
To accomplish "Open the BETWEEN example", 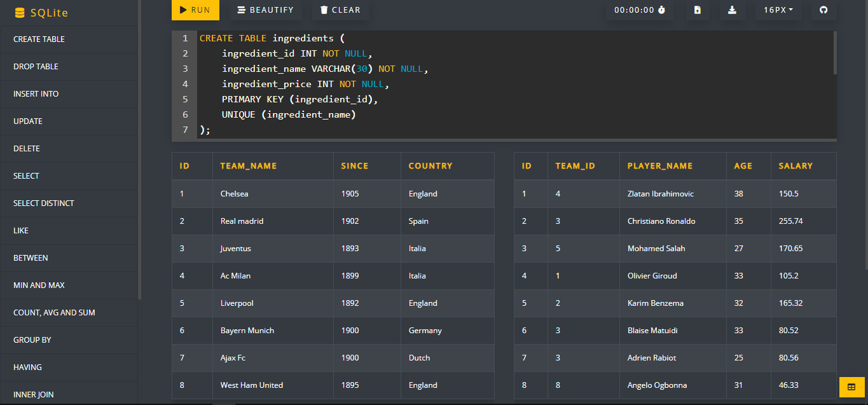I will coord(69,258).
